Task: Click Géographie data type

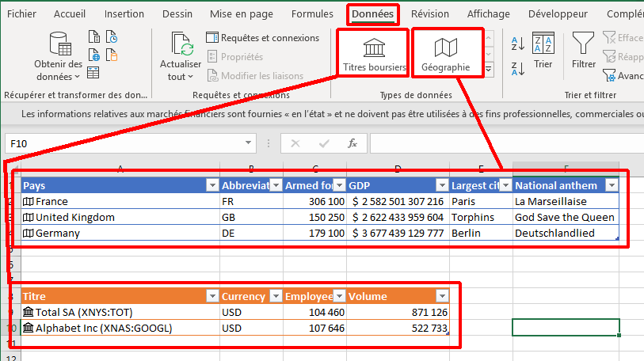Action: (446, 55)
